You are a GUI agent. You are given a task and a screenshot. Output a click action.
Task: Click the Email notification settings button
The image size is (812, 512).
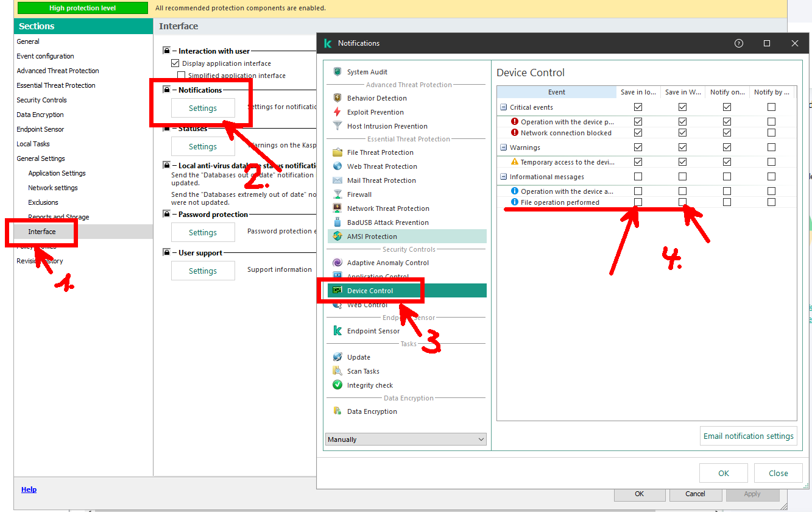click(748, 436)
